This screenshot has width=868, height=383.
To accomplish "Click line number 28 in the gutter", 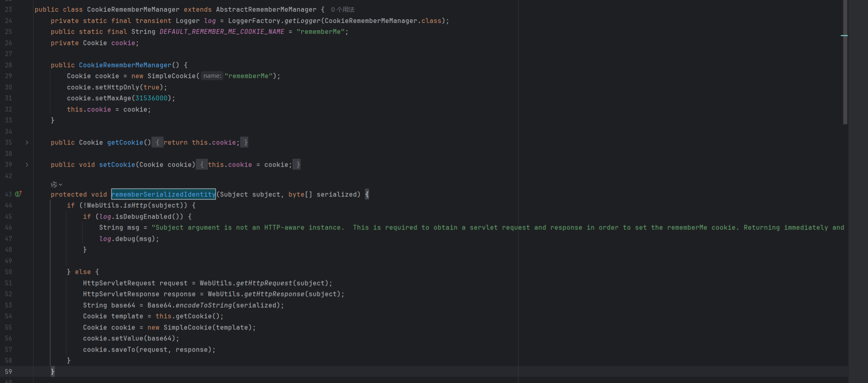I will pyautogui.click(x=8, y=65).
